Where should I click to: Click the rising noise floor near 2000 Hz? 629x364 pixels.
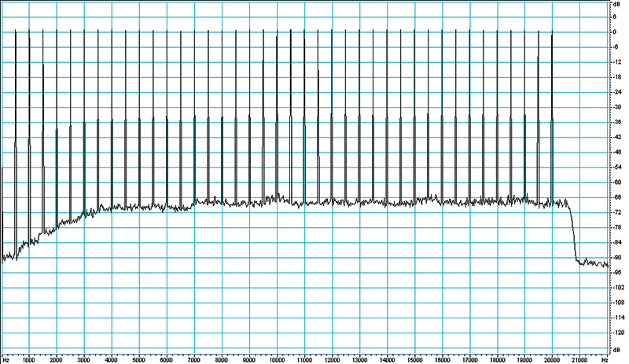57,227
